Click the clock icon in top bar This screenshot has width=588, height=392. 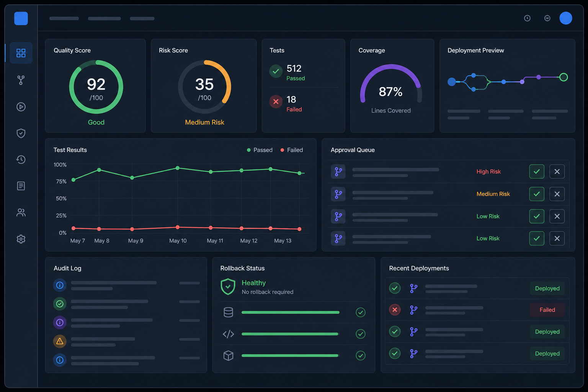(x=527, y=18)
